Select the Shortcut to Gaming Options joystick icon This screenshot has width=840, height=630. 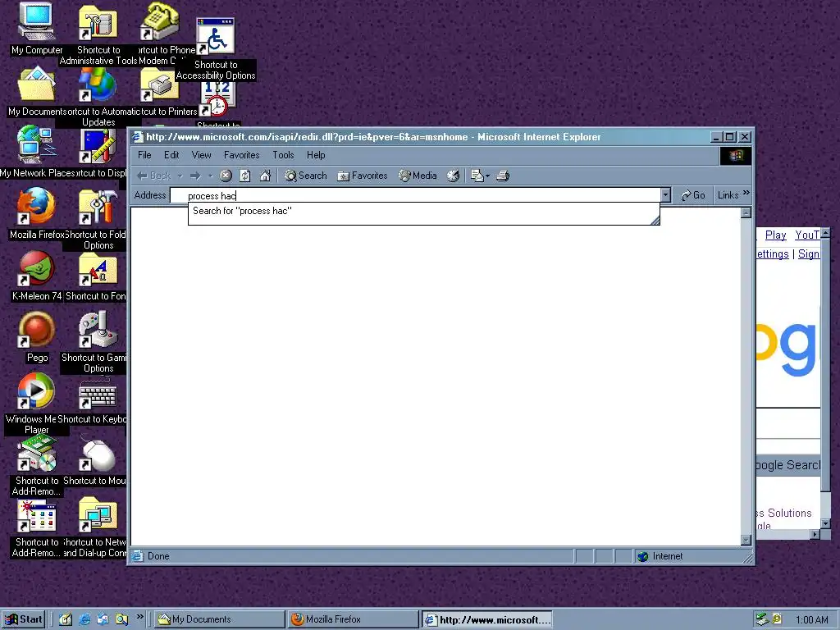tap(98, 343)
